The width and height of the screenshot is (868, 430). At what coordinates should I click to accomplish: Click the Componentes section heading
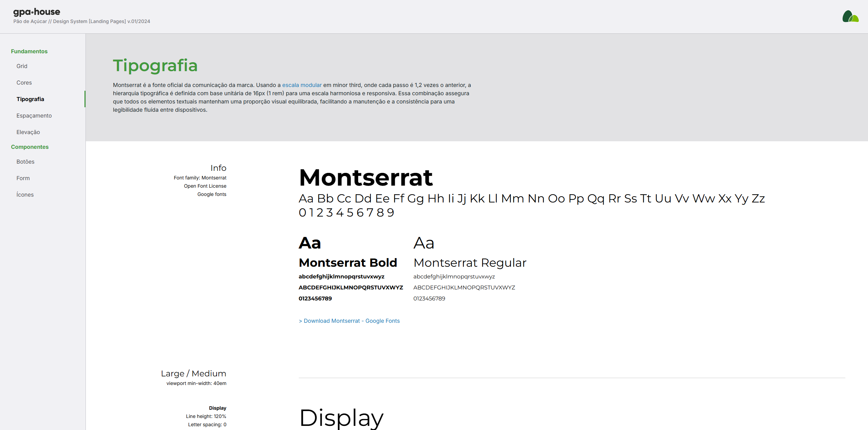tap(30, 147)
